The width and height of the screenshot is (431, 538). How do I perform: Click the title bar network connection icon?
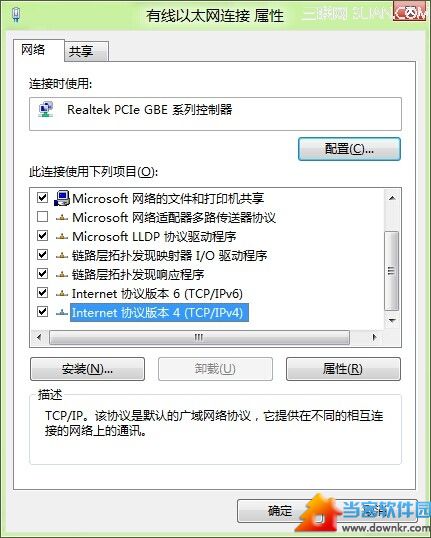tap(16, 15)
